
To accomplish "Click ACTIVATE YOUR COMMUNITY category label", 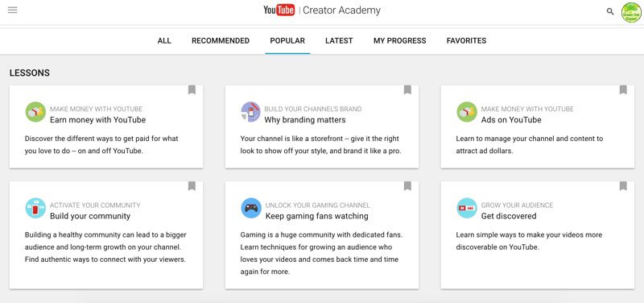I will tap(95, 205).
